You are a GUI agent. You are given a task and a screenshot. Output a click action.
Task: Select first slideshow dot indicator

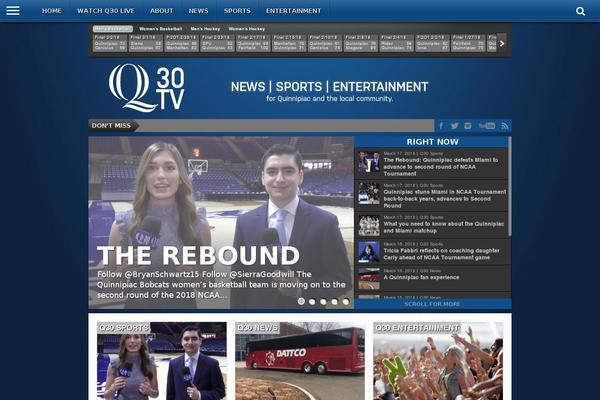pos(301,301)
